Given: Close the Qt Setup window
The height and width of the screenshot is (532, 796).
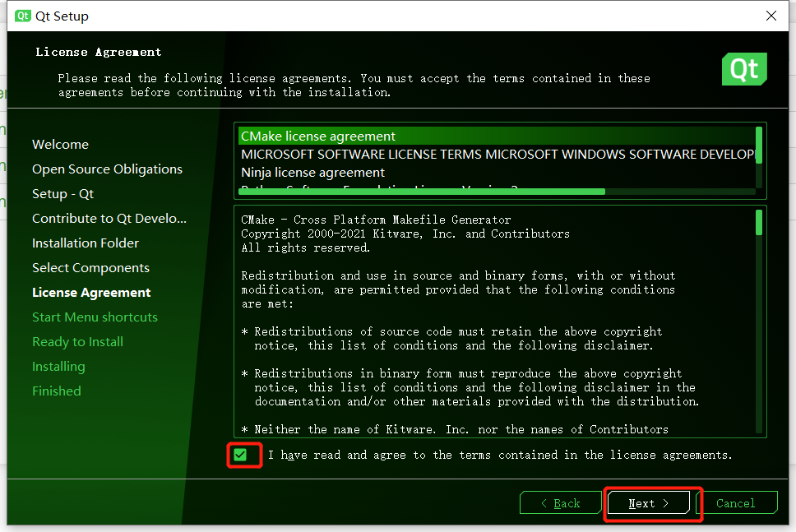Looking at the screenshot, I should [771, 16].
